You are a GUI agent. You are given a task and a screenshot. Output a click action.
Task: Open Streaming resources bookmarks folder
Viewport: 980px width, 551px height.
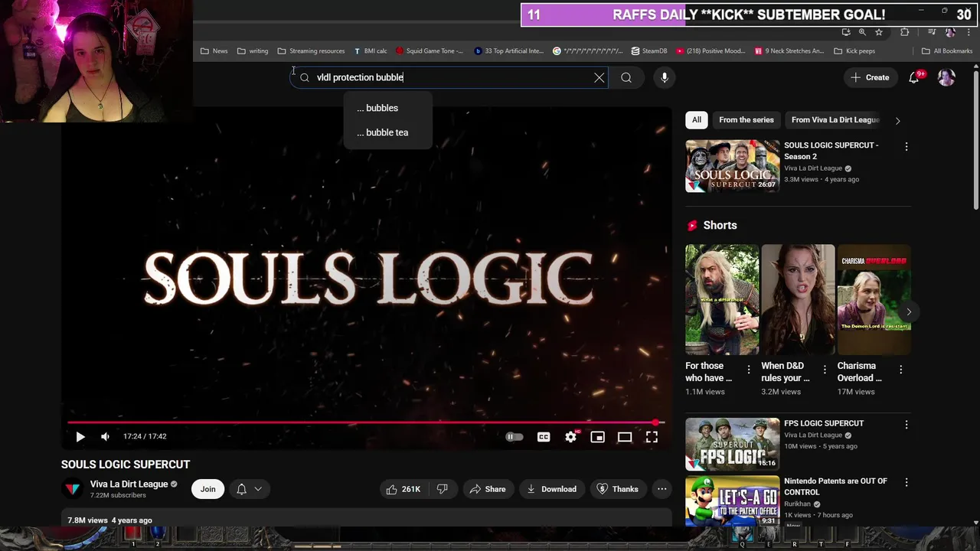[x=311, y=51]
